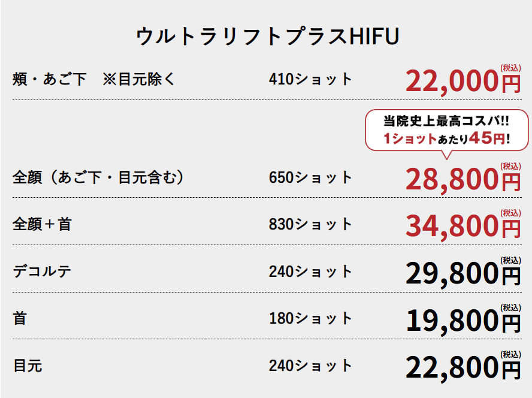Click the 34,800円 price
The image size is (532, 398).
463,225
